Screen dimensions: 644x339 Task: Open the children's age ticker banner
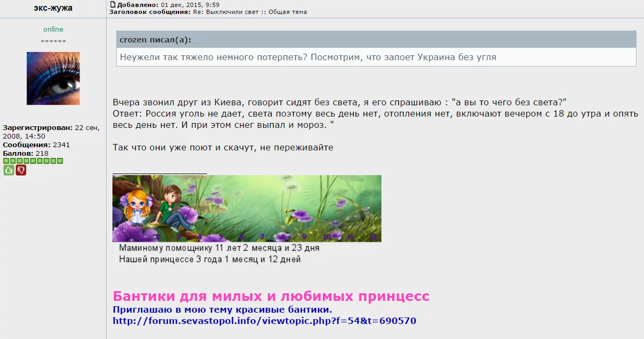click(246, 208)
